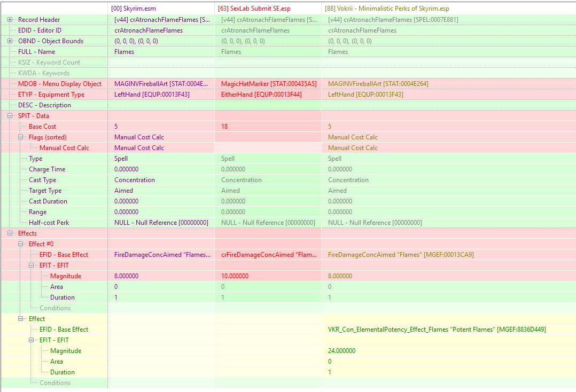Select ETYP - Equipment Type label
576x392 pixels.
[51, 95]
